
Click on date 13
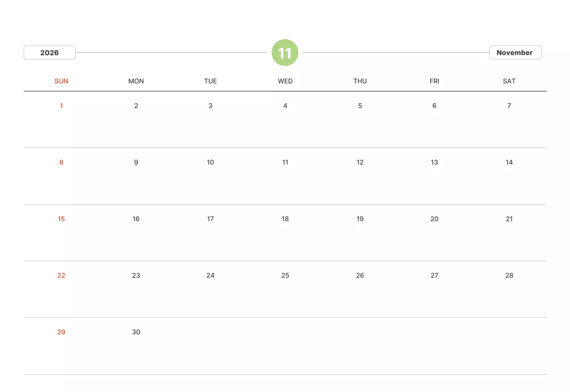(434, 162)
